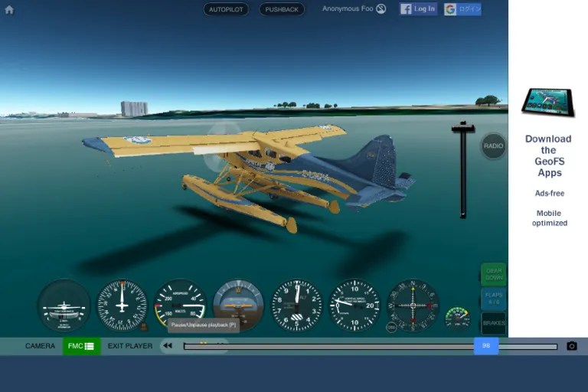Click the small RPM gauge
Screen dimensions: 588x392
click(x=458, y=318)
